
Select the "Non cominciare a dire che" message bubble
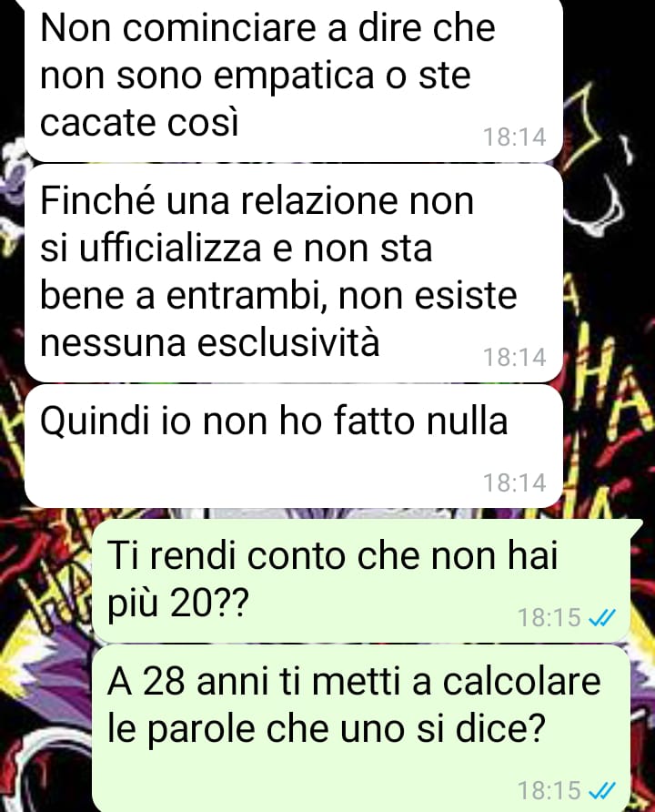click(293, 78)
